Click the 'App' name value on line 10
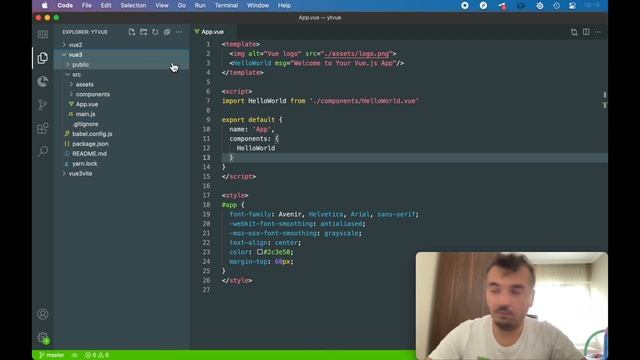This screenshot has height=360, width=640. [262, 129]
